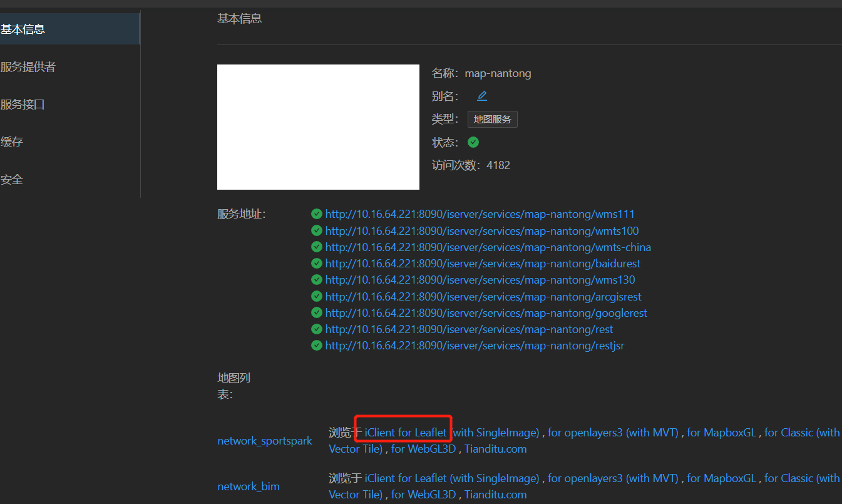
Task: Click the 地图服务 type tag
Action: pyautogui.click(x=492, y=119)
